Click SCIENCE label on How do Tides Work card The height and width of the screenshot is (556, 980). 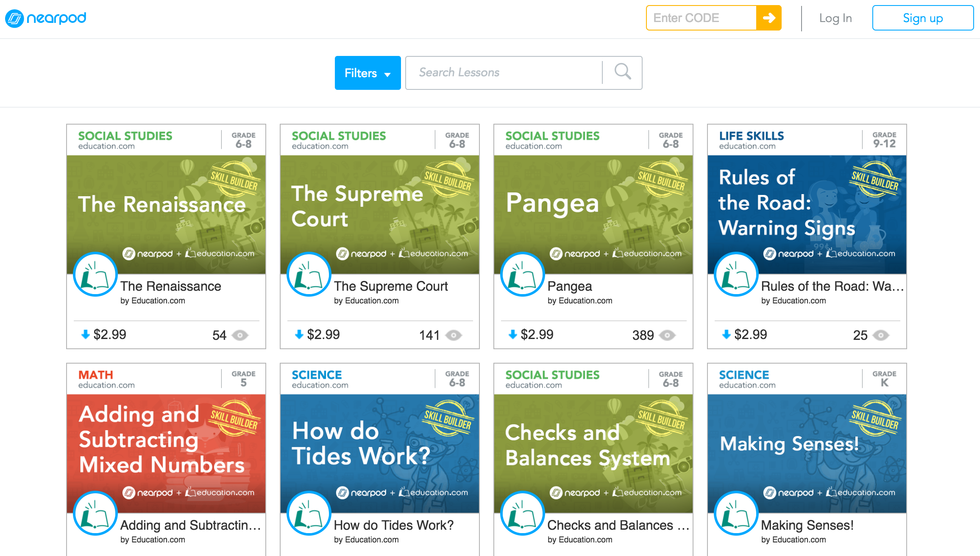point(317,375)
